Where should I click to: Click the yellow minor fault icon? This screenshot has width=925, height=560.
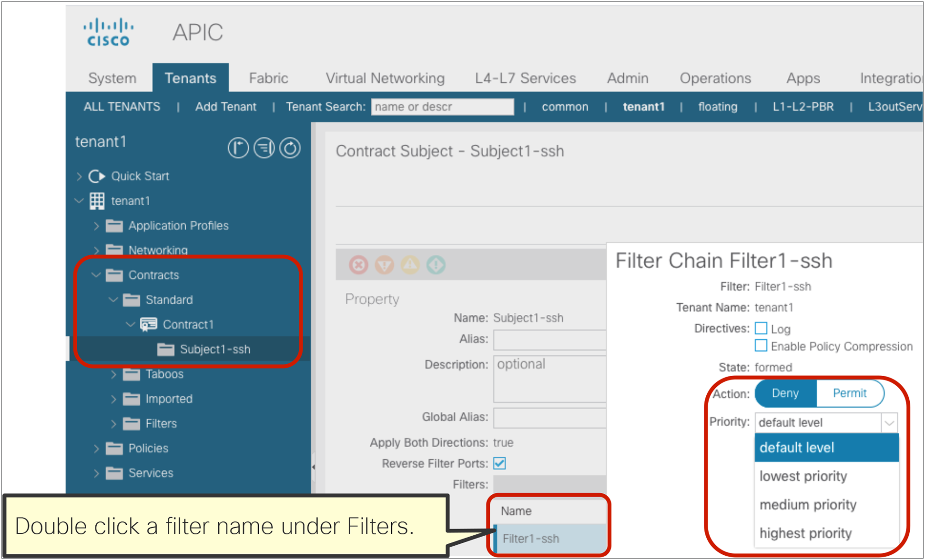click(x=410, y=265)
